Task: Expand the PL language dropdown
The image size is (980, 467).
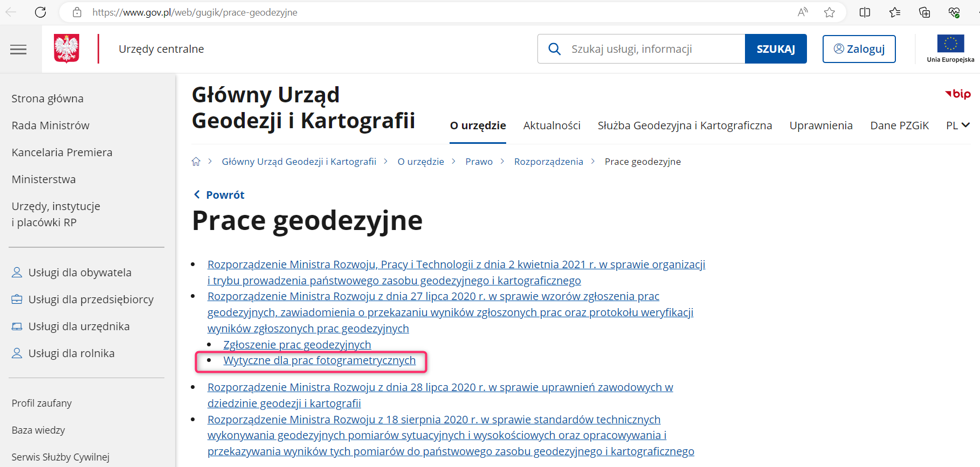Action: pyautogui.click(x=958, y=126)
